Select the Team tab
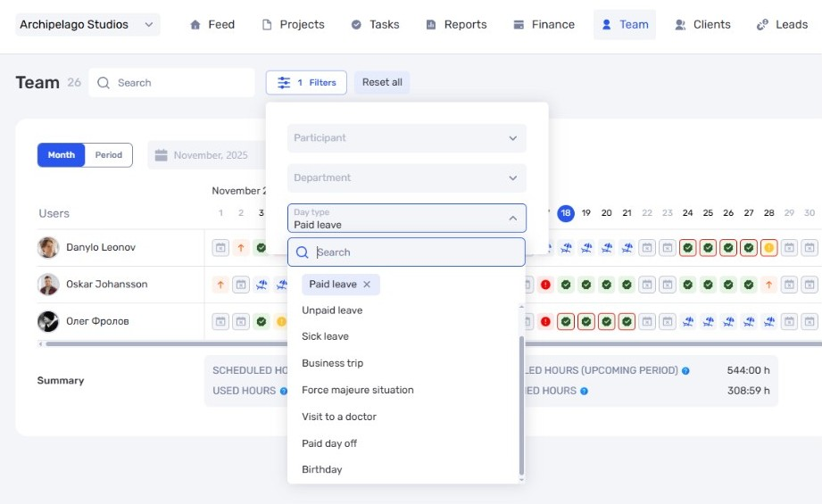Screen dimensions: 822x504 pos(625,25)
